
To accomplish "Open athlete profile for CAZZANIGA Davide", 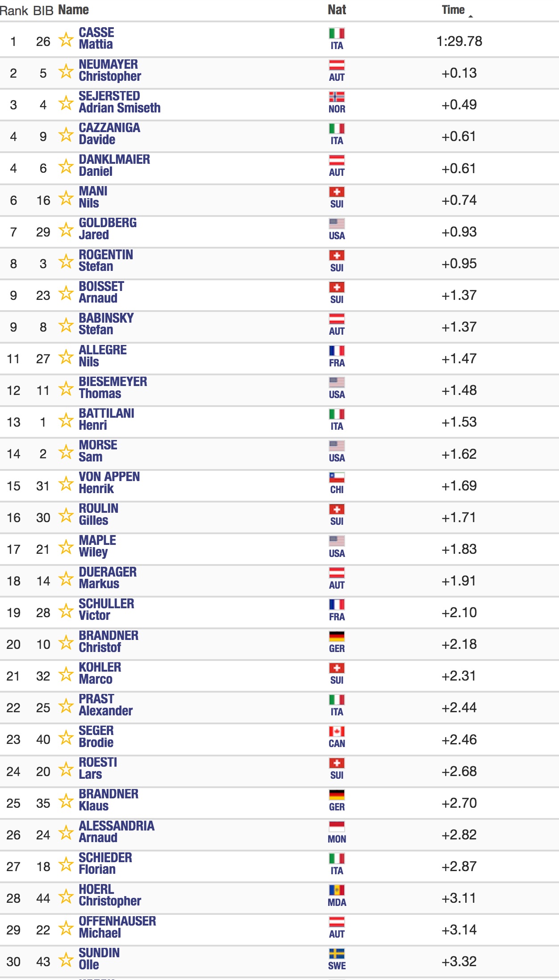I will (109, 134).
